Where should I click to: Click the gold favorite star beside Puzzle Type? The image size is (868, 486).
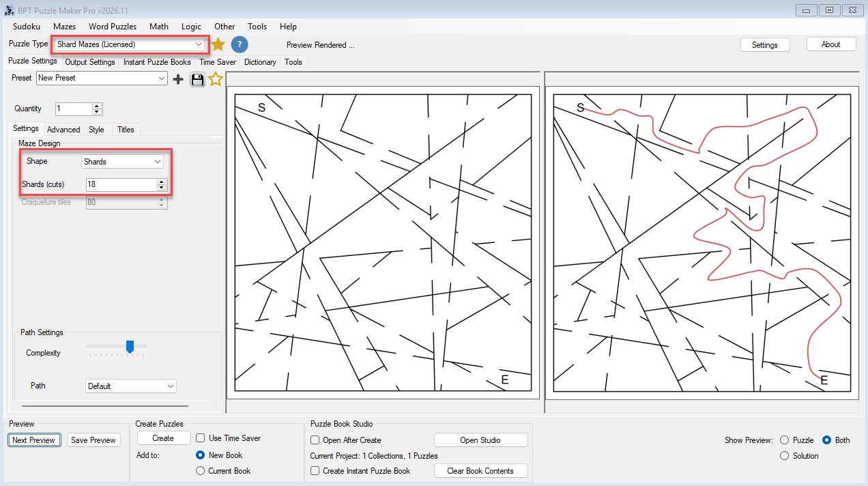(218, 45)
